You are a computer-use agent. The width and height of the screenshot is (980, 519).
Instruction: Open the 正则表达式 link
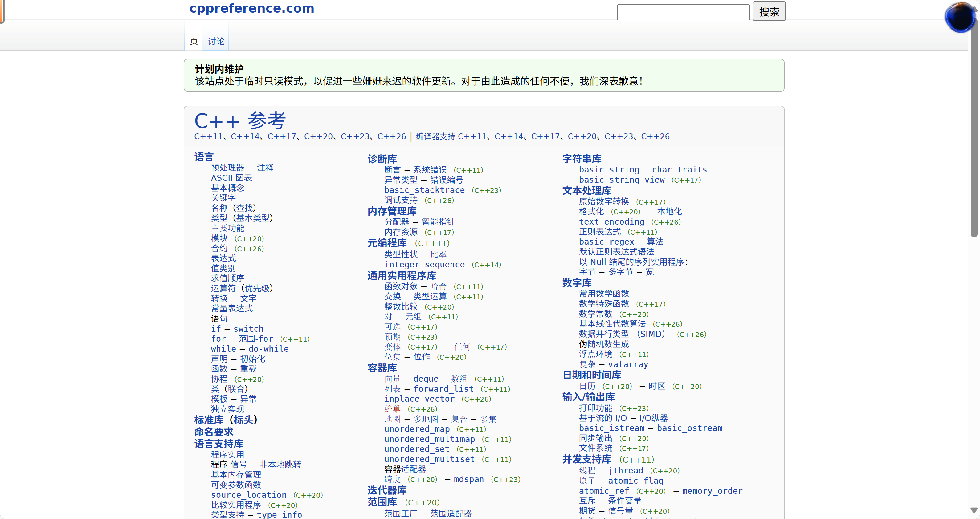(600, 232)
